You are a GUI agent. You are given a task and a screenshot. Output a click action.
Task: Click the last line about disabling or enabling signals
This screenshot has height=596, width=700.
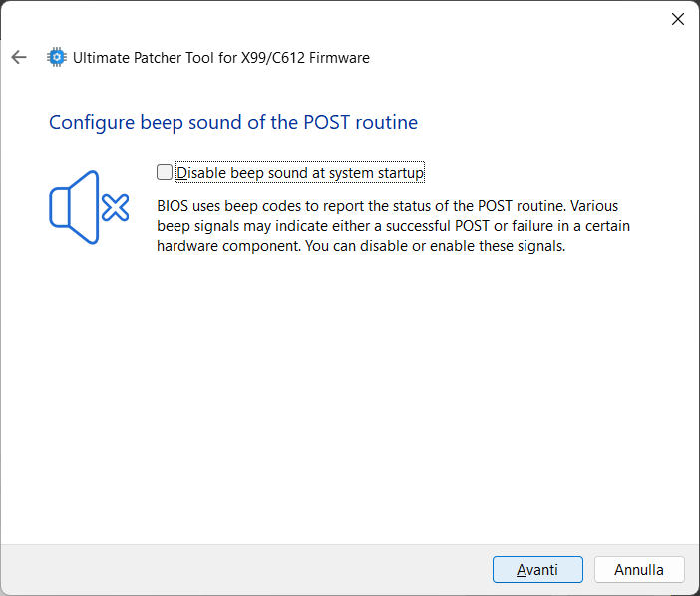coord(361,246)
